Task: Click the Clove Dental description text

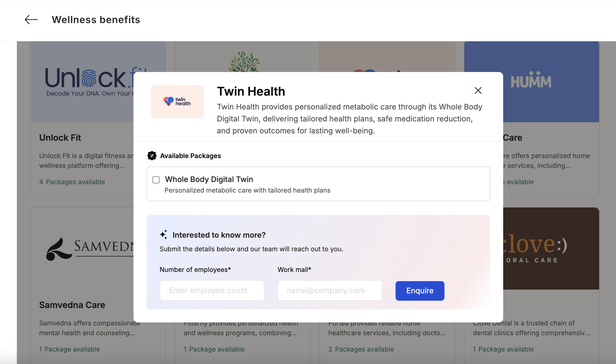Action: (x=532, y=328)
